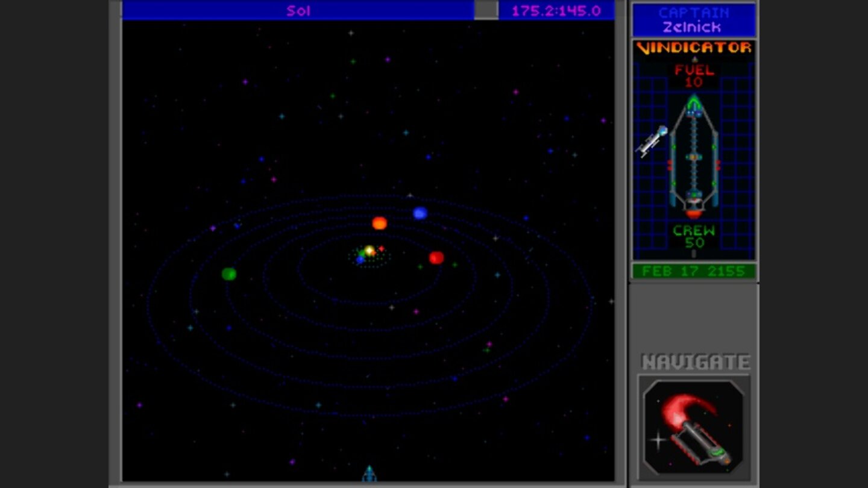This screenshot has width=868, height=488.
Task: Select the escort cruiser beside the Vindicator
Action: coord(652,140)
